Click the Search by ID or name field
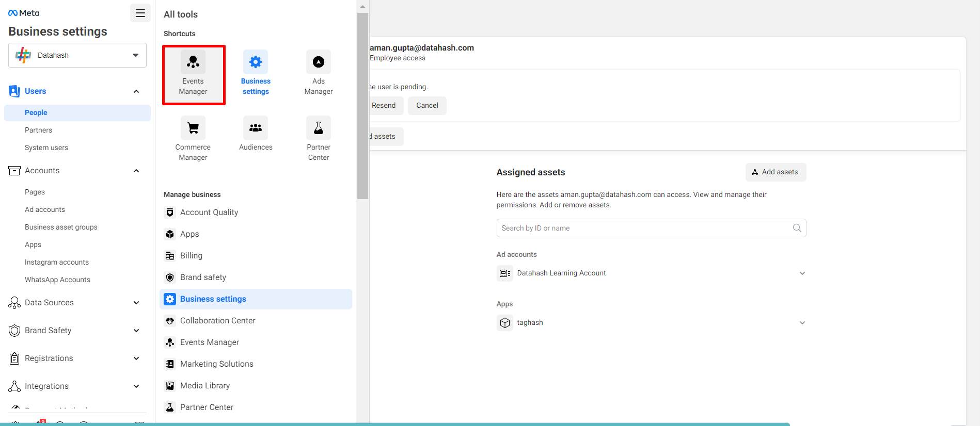This screenshot has width=980, height=426. pyautogui.click(x=651, y=228)
